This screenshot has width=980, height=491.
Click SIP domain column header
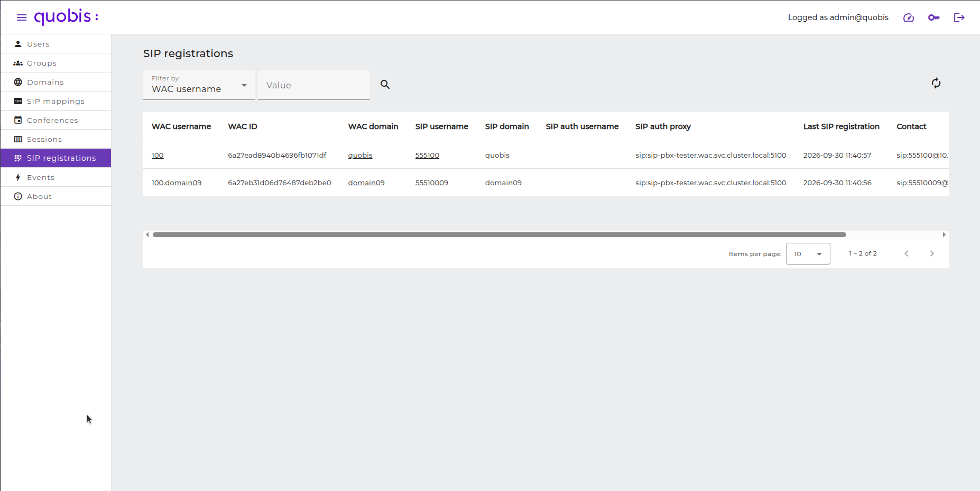pyautogui.click(x=507, y=126)
